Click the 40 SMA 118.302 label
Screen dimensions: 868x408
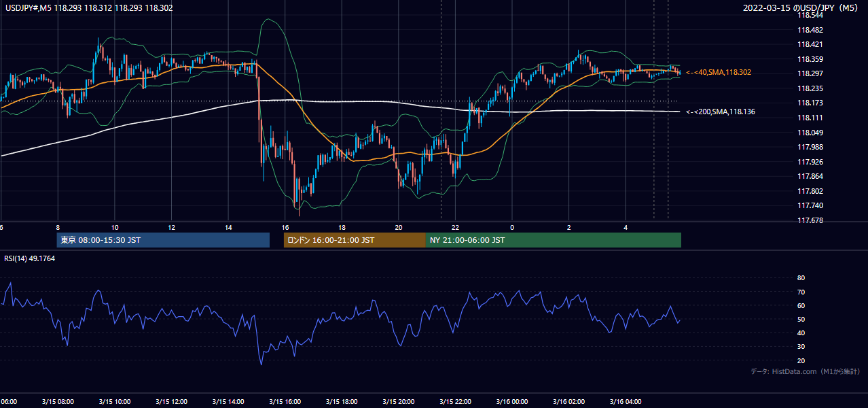719,72
